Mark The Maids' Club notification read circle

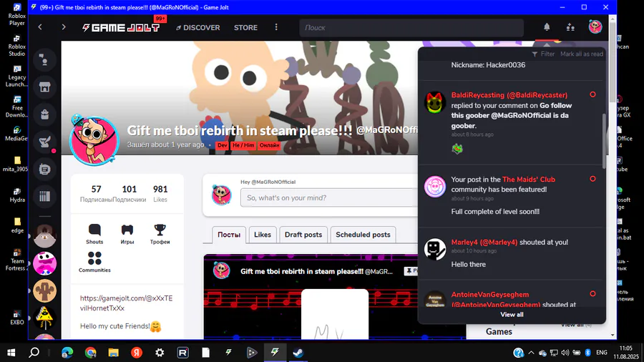(x=592, y=179)
